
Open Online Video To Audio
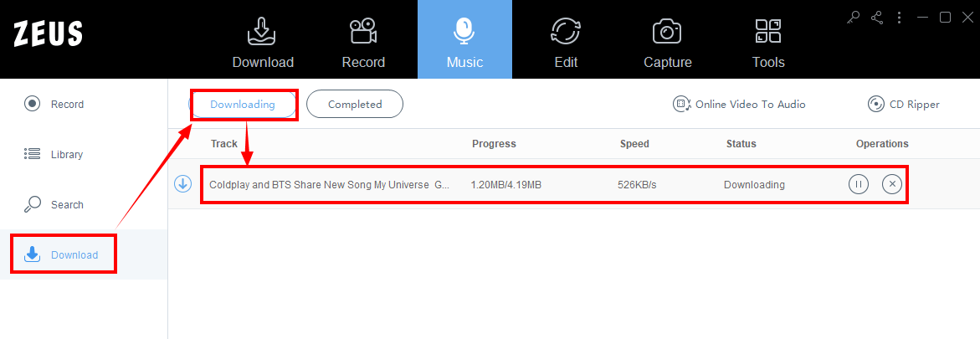pyautogui.click(x=739, y=105)
